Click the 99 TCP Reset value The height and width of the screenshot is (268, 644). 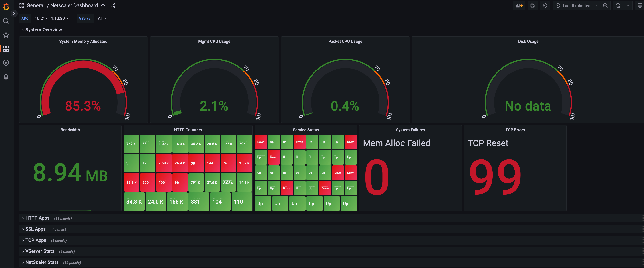[x=495, y=177]
